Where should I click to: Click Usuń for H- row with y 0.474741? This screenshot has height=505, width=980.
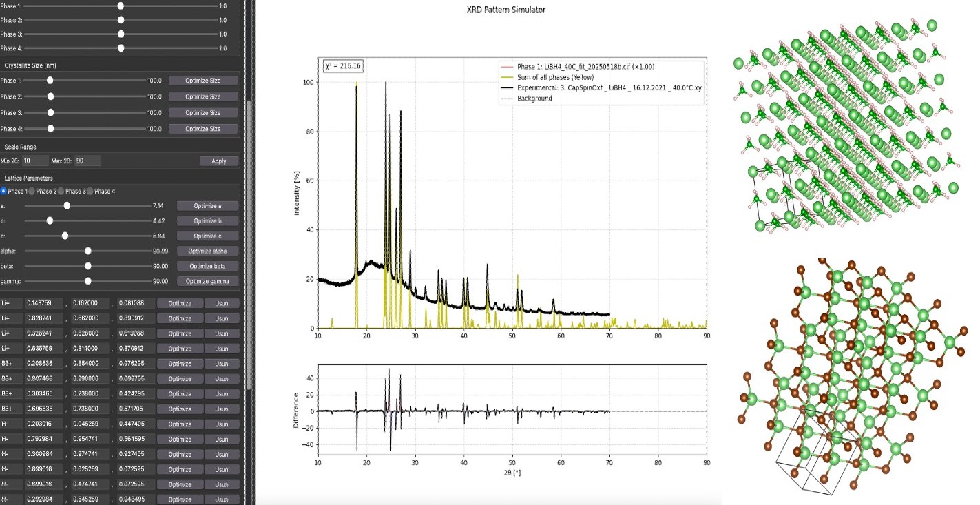pos(222,484)
